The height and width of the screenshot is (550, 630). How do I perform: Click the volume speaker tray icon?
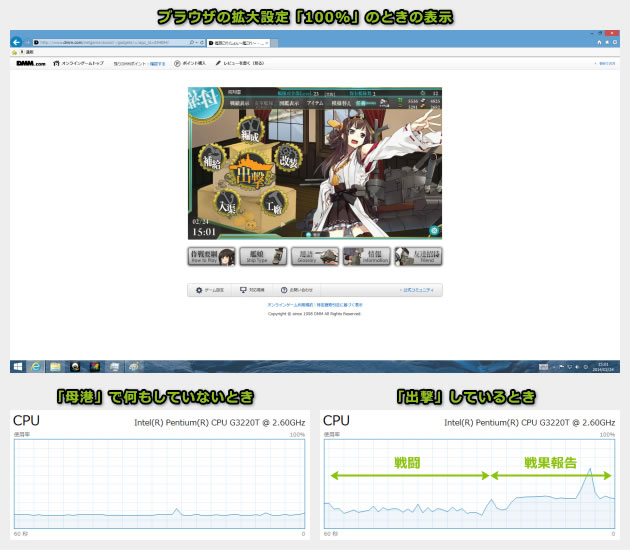577,367
